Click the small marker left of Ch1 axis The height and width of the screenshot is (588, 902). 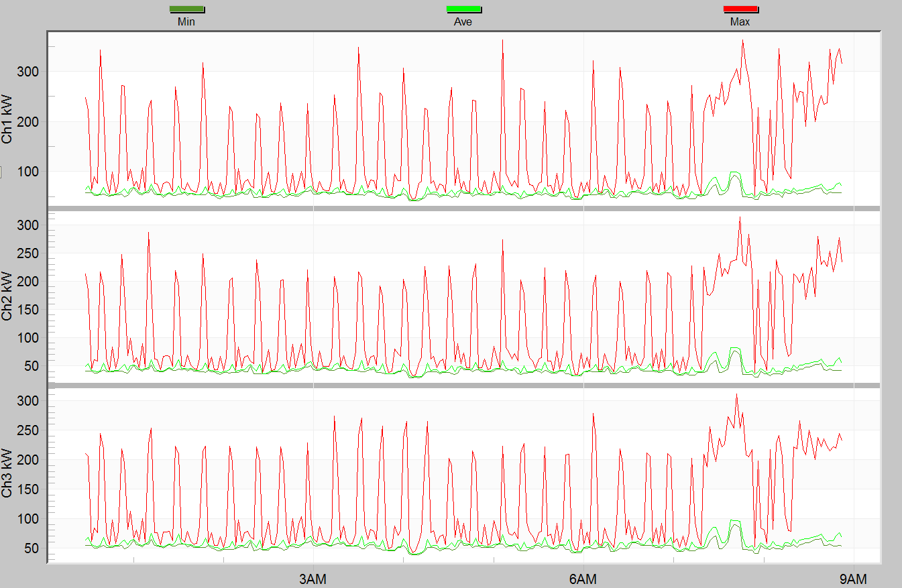[x=1, y=173]
